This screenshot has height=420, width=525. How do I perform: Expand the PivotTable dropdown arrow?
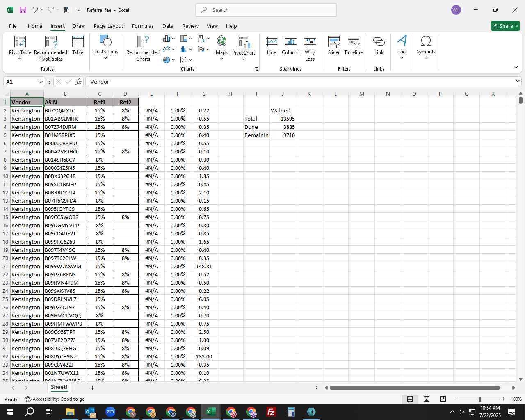tap(20, 59)
